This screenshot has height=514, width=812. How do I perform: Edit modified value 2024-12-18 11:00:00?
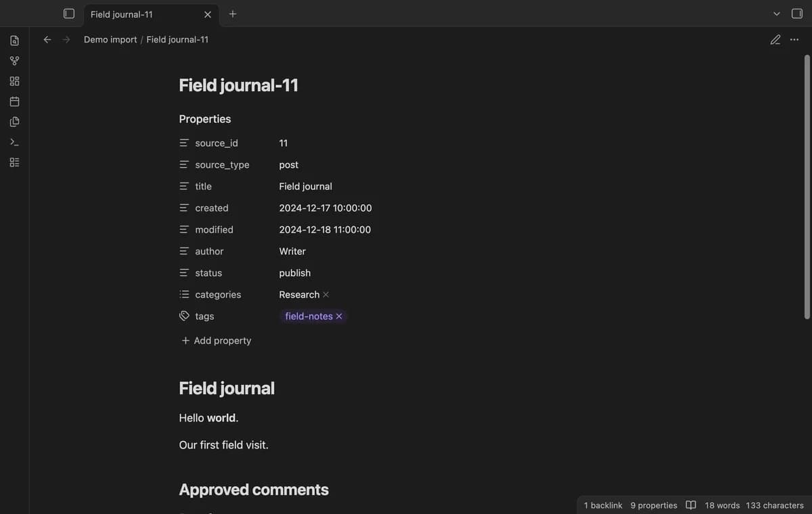(325, 230)
